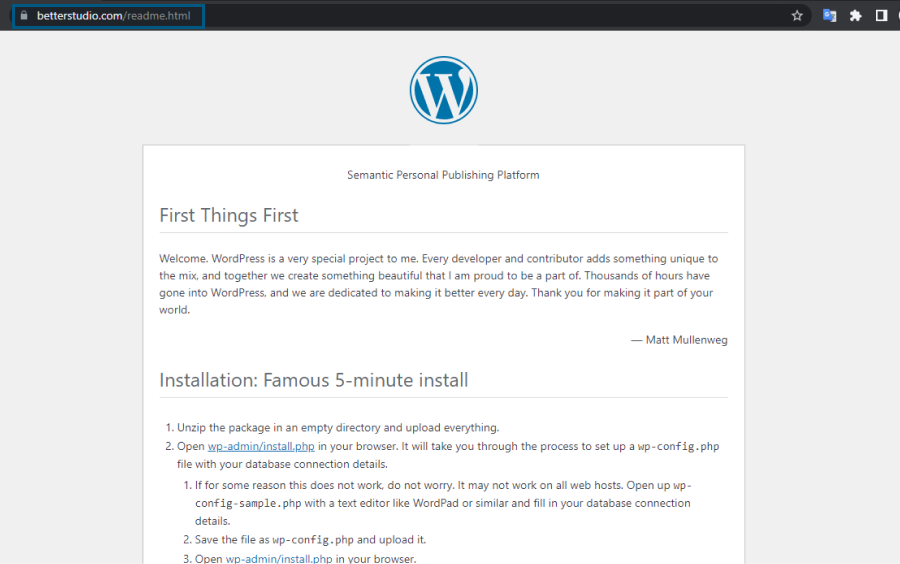Click the 'Semantic Personal Publishing Platform' tagline
Screen dimensions: 900x564
click(443, 175)
